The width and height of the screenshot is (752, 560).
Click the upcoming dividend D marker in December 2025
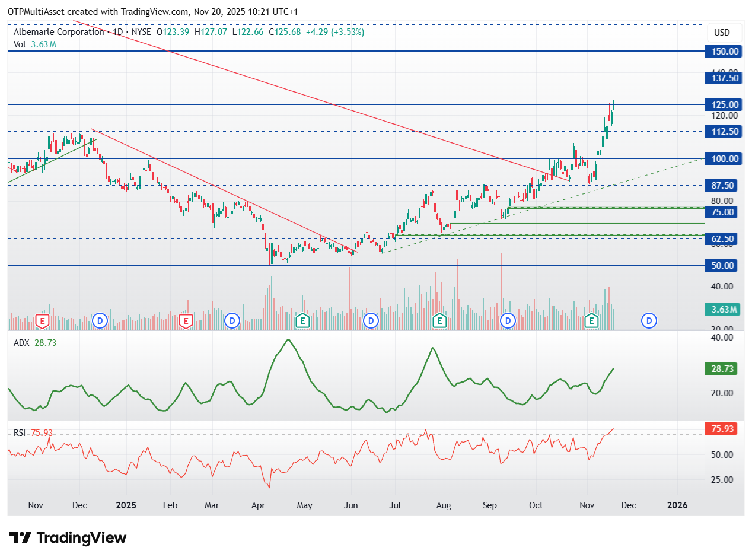[649, 321]
